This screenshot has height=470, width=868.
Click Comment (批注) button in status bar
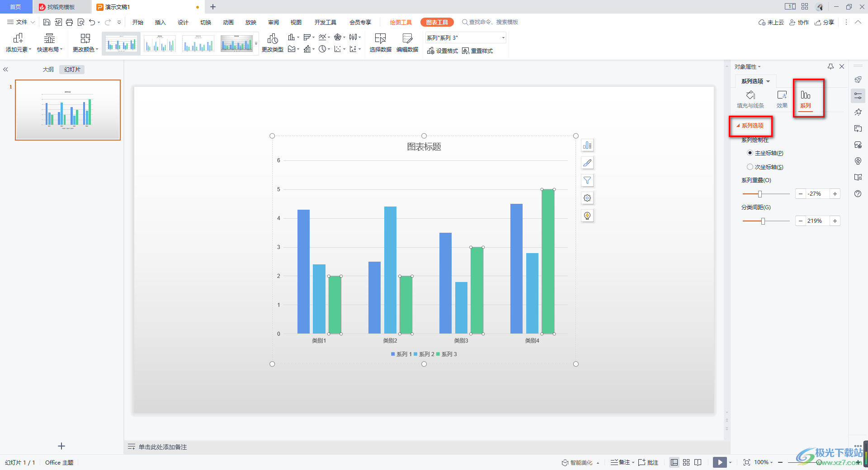coord(648,462)
